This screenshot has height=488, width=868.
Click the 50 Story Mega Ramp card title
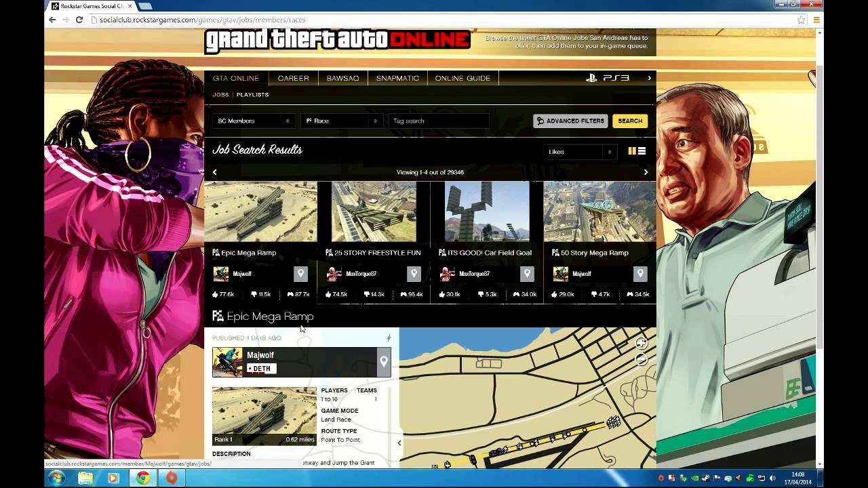click(x=595, y=253)
